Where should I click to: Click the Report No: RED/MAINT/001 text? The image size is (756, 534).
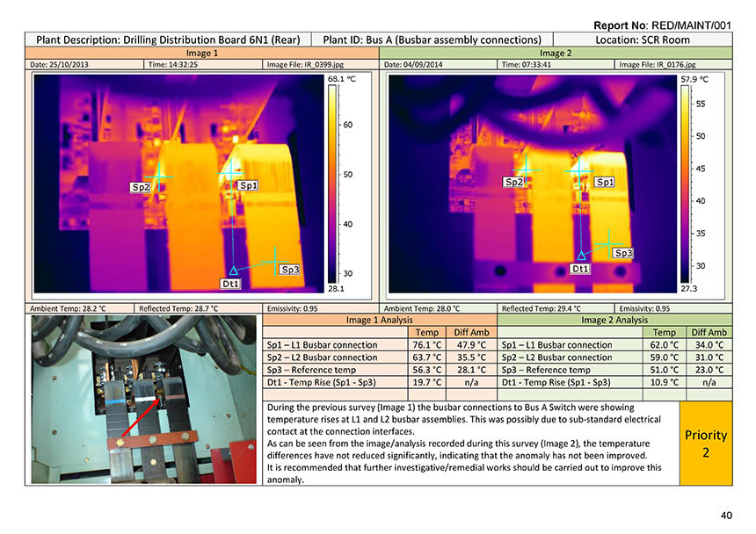pos(663,25)
